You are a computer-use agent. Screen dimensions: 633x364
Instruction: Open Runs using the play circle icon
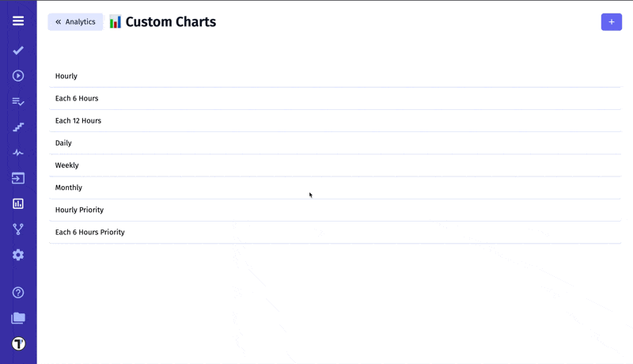pyautogui.click(x=18, y=76)
